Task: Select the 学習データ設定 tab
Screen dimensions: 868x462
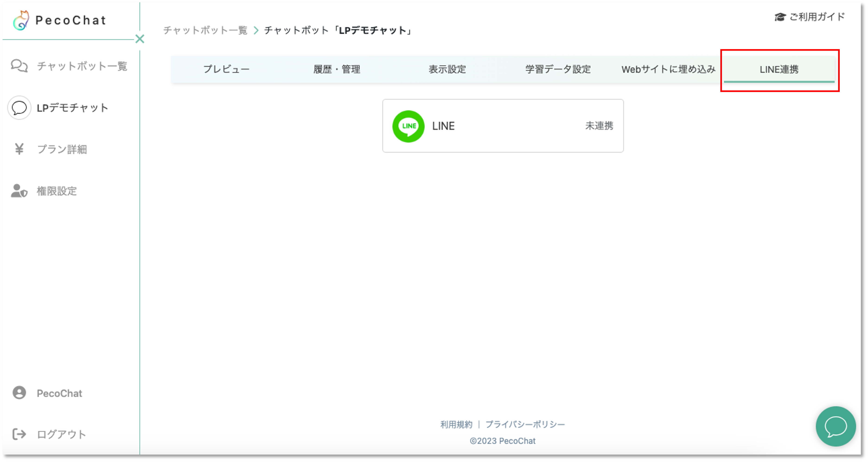Action: point(558,69)
